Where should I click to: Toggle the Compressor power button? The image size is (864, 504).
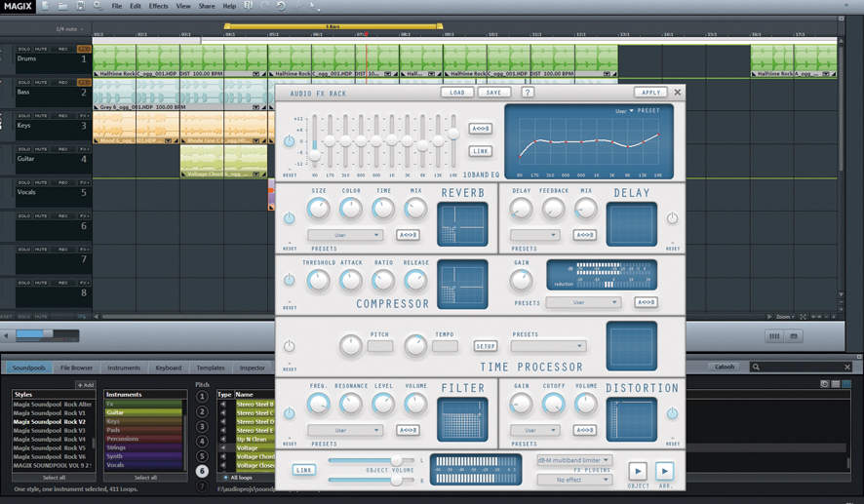(x=289, y=280)
